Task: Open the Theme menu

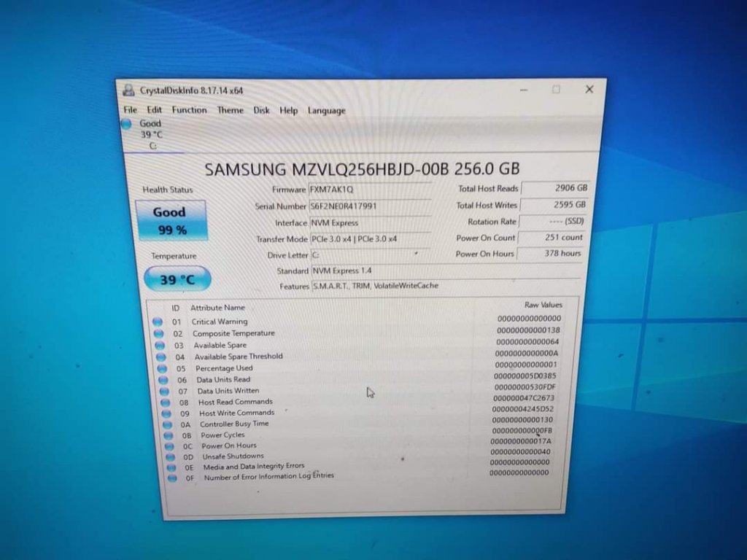Action: click(230, 110)
